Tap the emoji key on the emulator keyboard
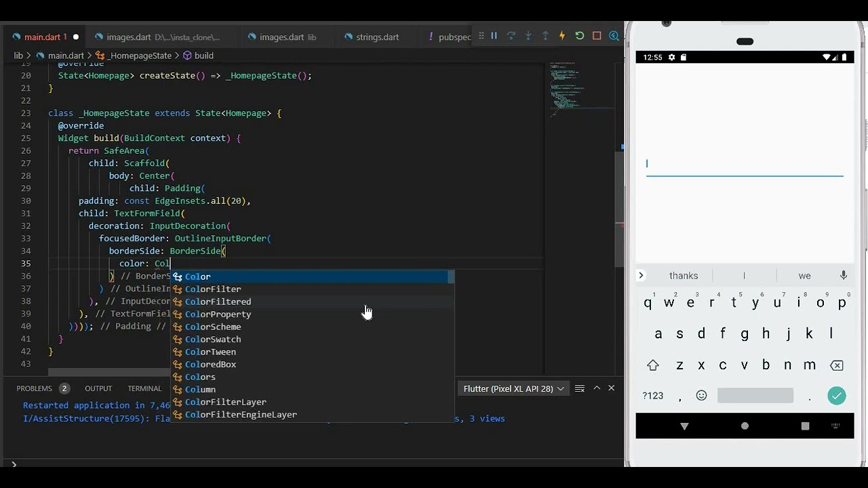Screen dimensions: 868x488 (701, 395)
